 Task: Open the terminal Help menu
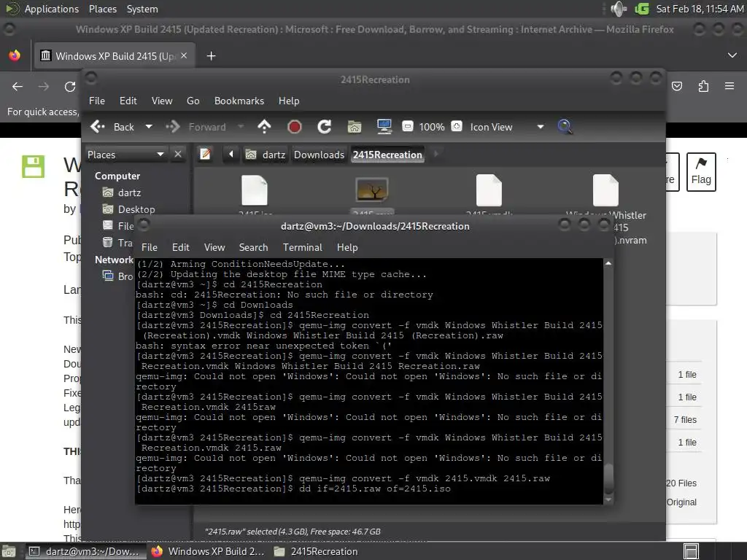pos(347,247)
